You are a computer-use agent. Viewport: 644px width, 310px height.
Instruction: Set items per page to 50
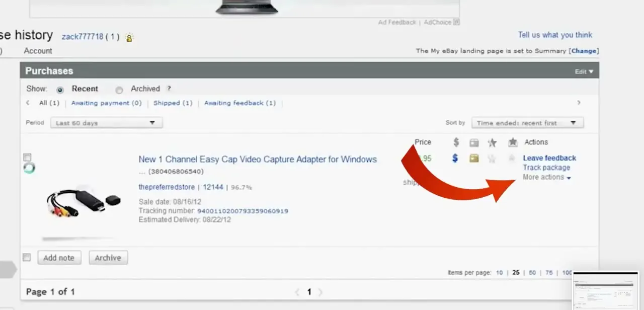[x=532, y=273]
